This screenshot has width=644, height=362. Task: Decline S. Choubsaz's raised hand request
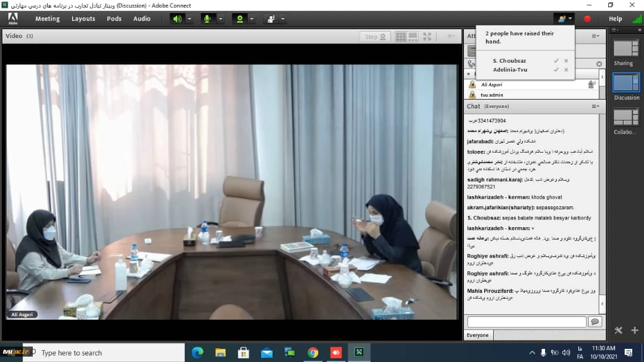566,60
